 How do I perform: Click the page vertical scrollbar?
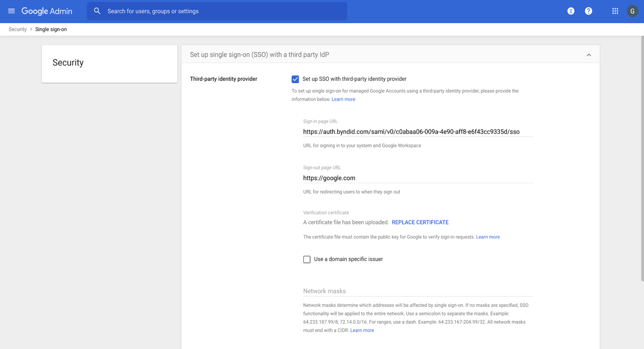tap(642, 159)
